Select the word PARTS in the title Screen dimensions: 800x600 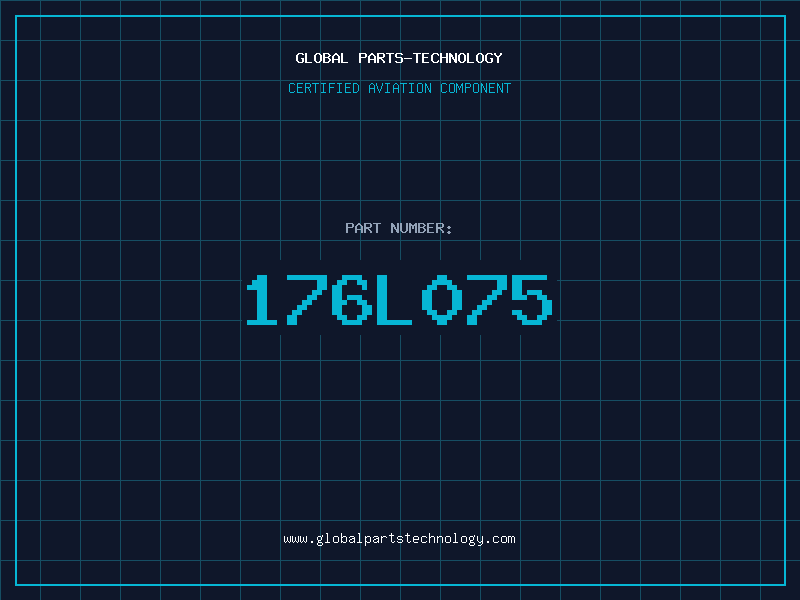click(381, 58)
